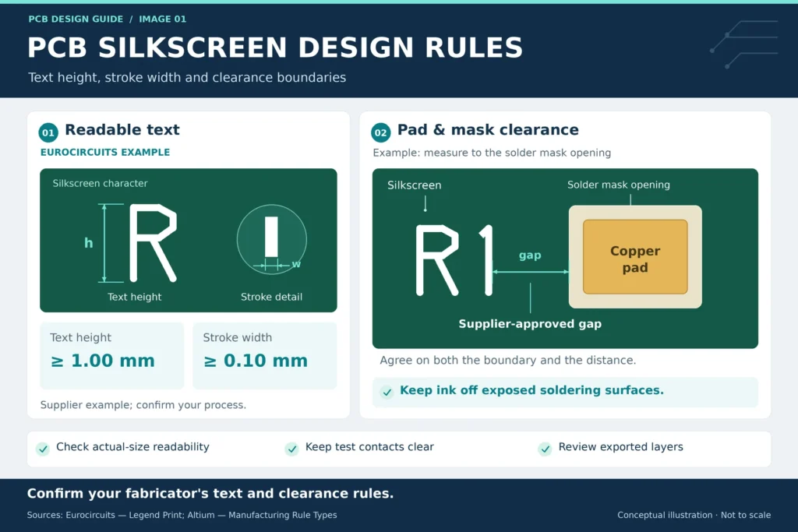Click the title 'PCB SILKSCREEN DESIGN RULES'
The height and width of the screenshot is (532, 798).
tap(275, 48)
